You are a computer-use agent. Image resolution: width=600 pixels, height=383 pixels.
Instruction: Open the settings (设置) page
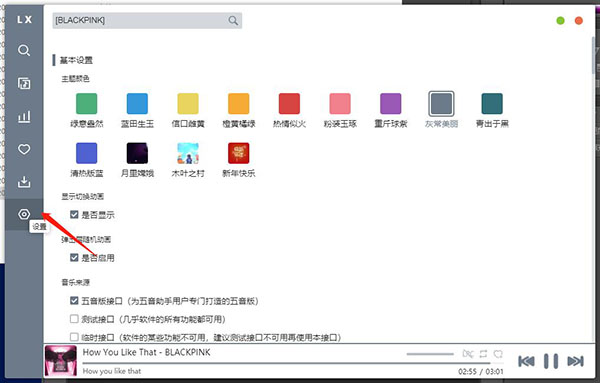(24, 214)
